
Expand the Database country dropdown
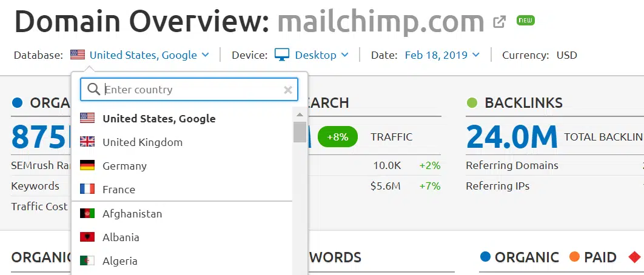149,55
